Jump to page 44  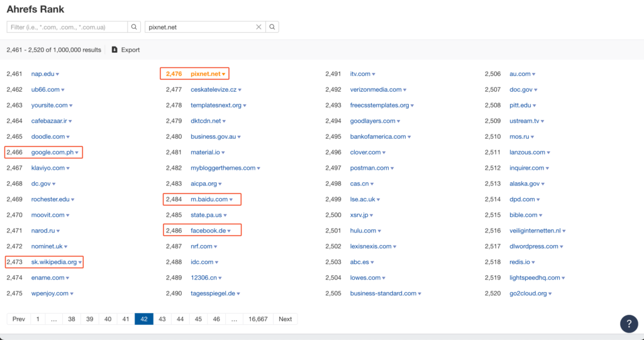coord(180,319)
